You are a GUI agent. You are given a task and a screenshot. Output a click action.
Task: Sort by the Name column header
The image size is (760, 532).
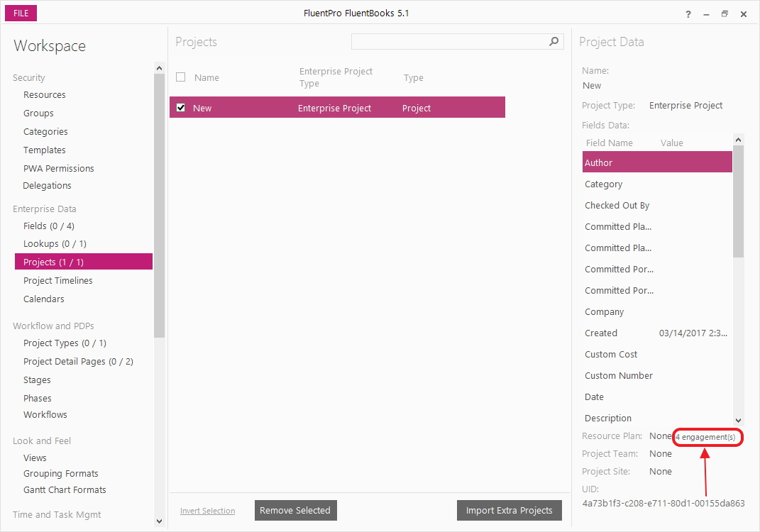click(x=206, y=77)
